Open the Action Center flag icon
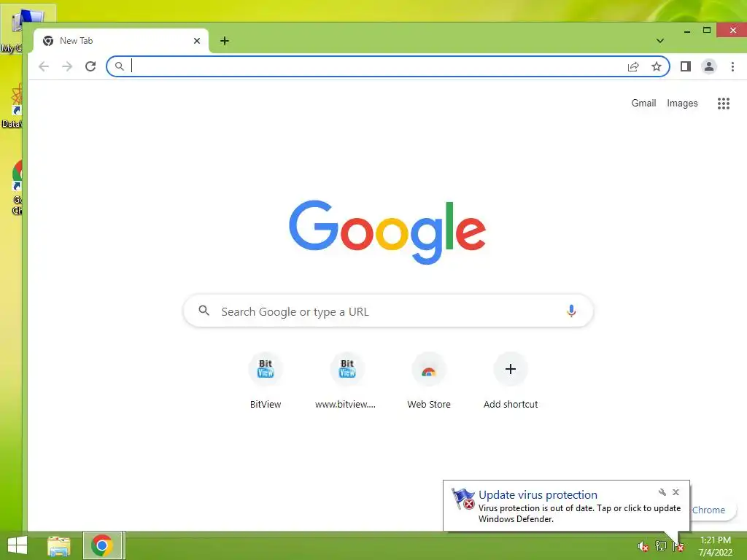Screen dimensions: 747x560 (x=678, y=546)
